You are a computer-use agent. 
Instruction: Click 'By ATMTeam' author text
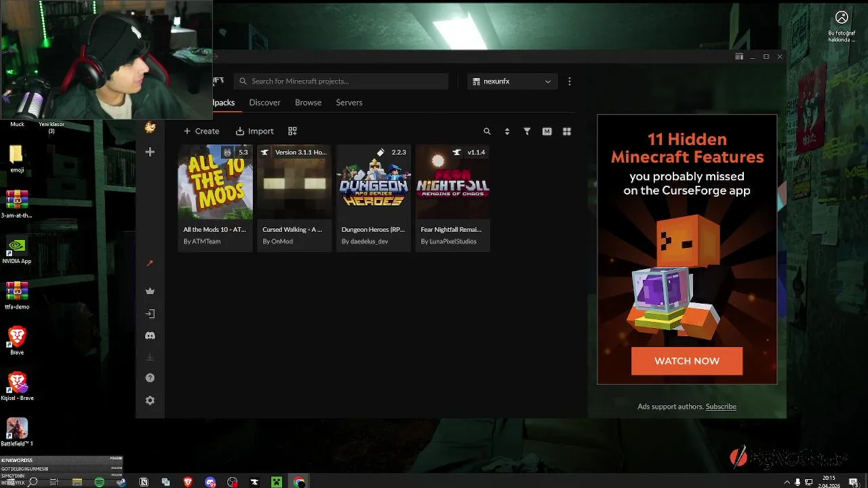pos(202,241)
